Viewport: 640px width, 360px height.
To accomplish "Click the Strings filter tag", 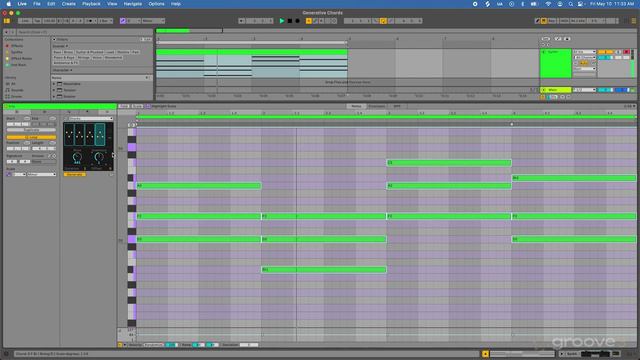I will point(83,58).
